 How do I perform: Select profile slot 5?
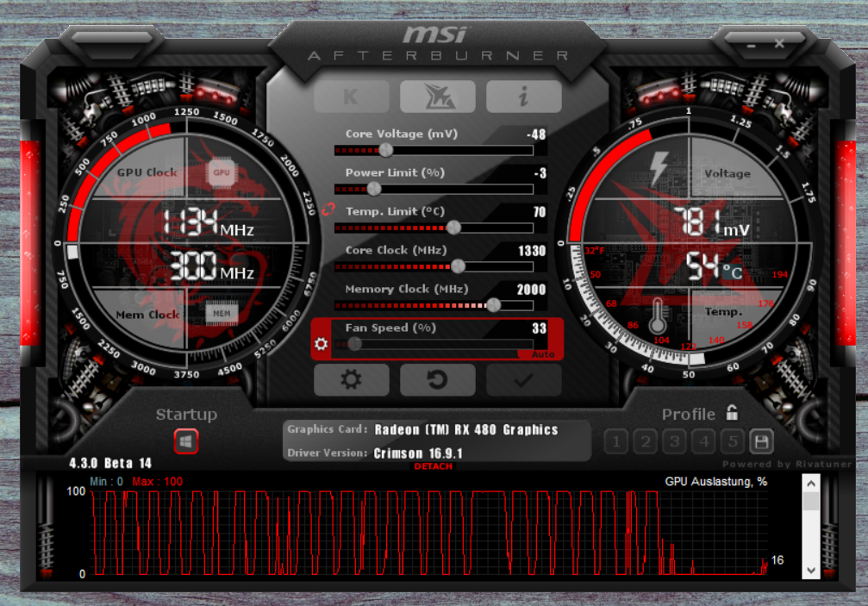(x=733, y=441)
